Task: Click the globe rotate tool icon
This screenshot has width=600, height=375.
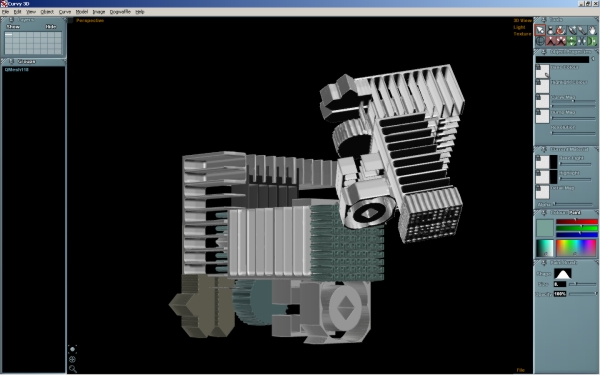Action: tap(540, 41)
